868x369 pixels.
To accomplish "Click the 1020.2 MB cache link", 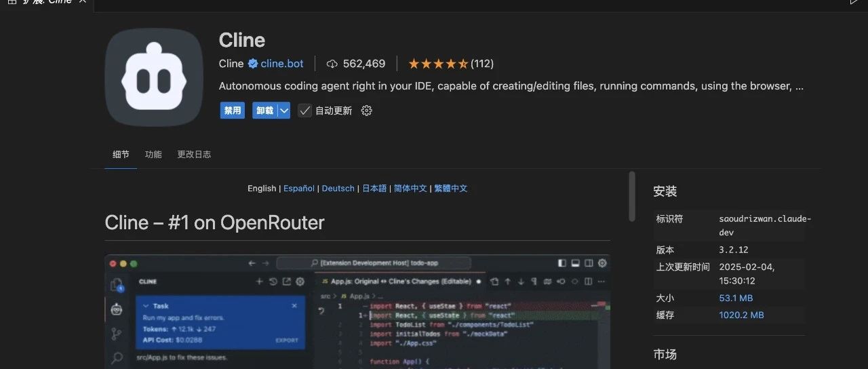I will click(x=741, y=315).
